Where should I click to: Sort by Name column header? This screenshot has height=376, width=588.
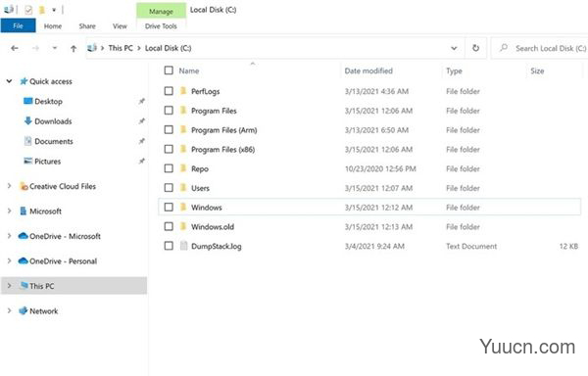tap(188, 70)
